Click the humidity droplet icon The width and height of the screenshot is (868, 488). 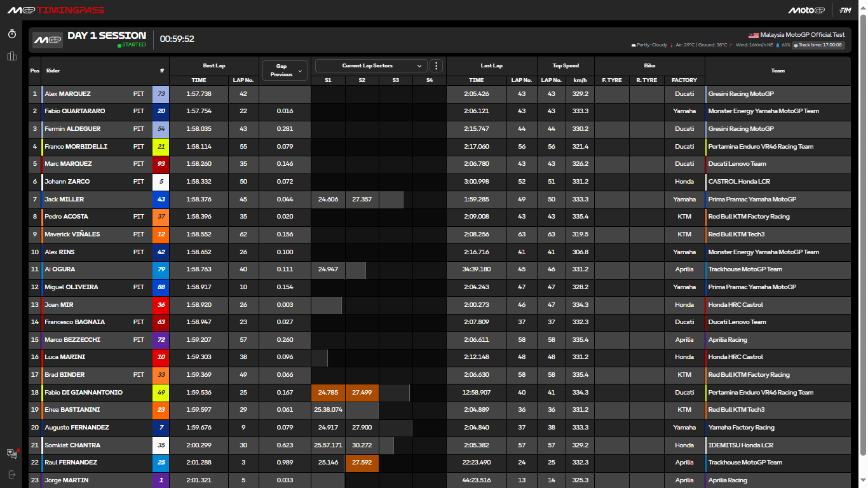point(778,45)
